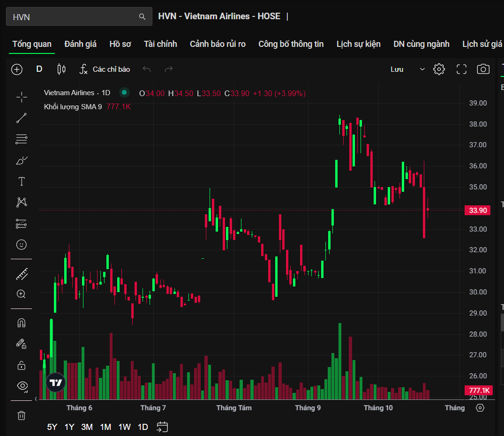
Task: Toggle magnet mode for drawings
Action: tap(22, 323)
